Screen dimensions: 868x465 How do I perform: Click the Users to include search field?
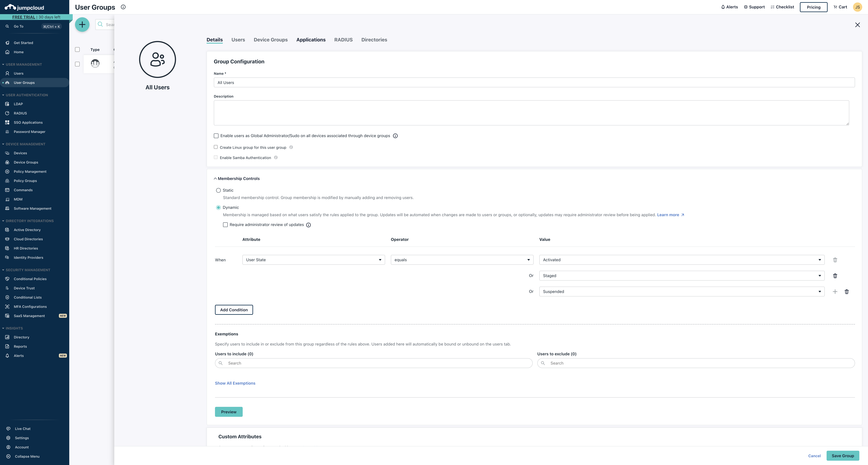coord(374,363)
